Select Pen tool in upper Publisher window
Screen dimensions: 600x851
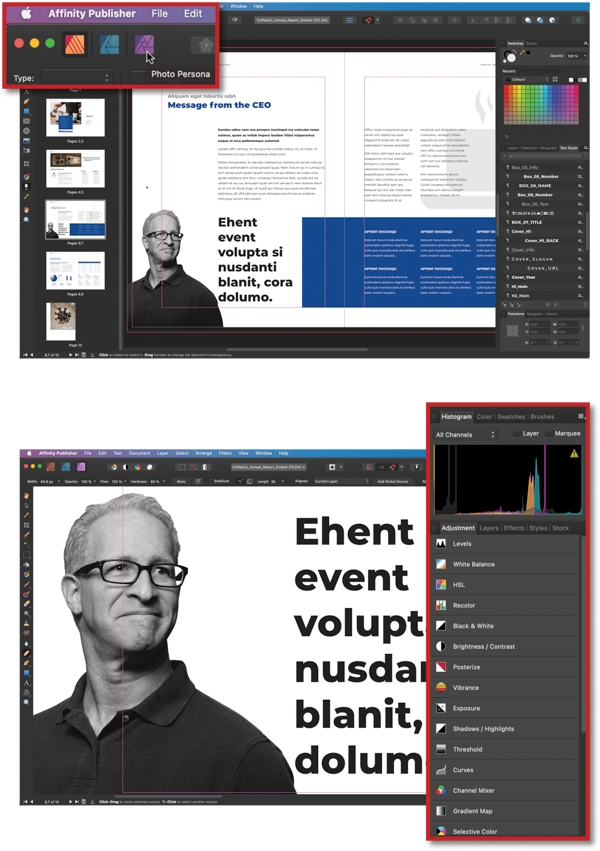pos(26,101)
